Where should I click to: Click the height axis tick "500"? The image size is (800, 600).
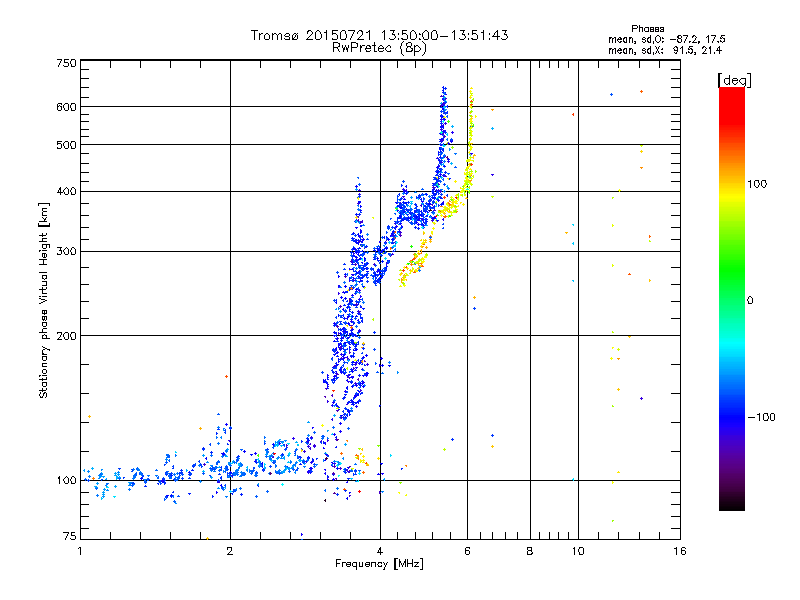pyautogui.click(x=66, y=145)
